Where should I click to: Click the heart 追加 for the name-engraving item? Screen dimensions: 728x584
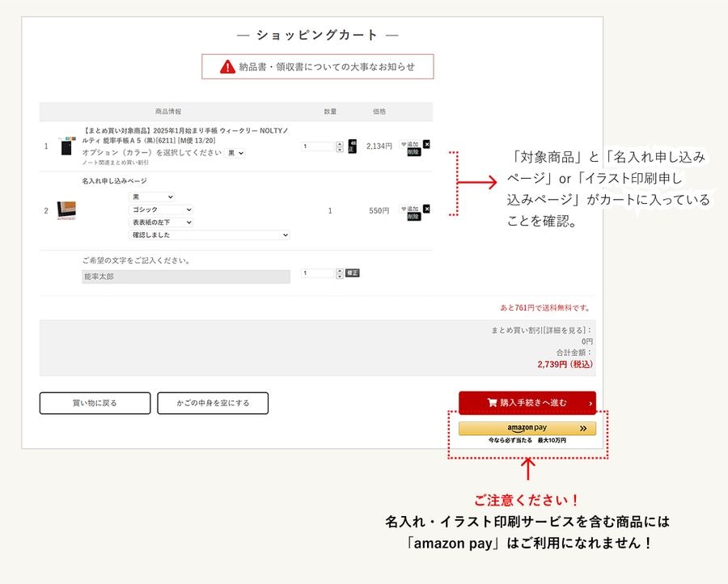pos(410,209)
